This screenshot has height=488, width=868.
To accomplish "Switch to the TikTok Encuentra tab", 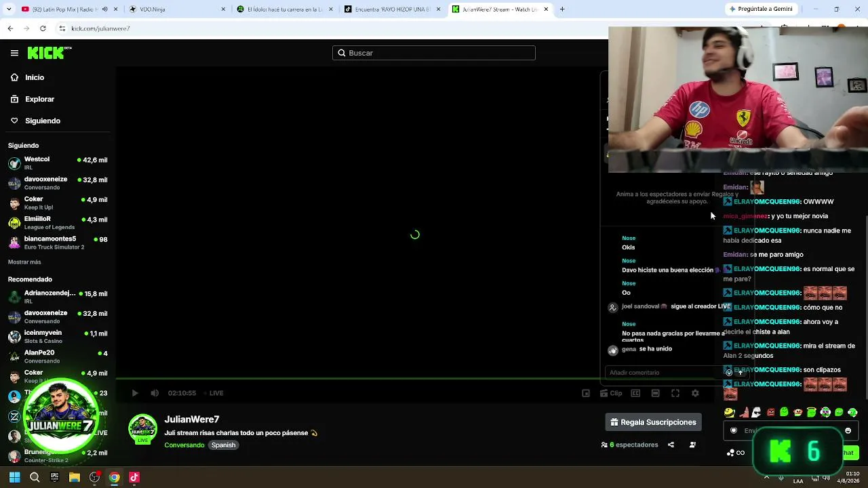I will click(392, 9).
